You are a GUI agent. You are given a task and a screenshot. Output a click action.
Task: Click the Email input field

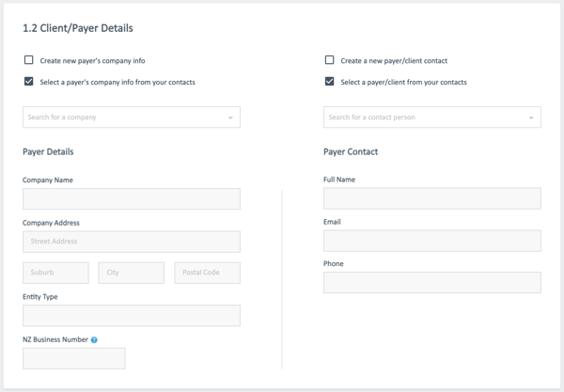pyautogui.click(x=432, y=241)
